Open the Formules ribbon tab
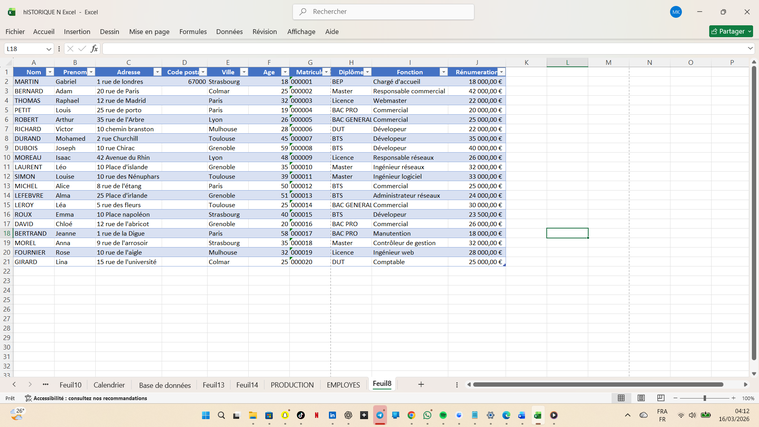The height and width of the screenshot is (427, 759). (193, 31)
